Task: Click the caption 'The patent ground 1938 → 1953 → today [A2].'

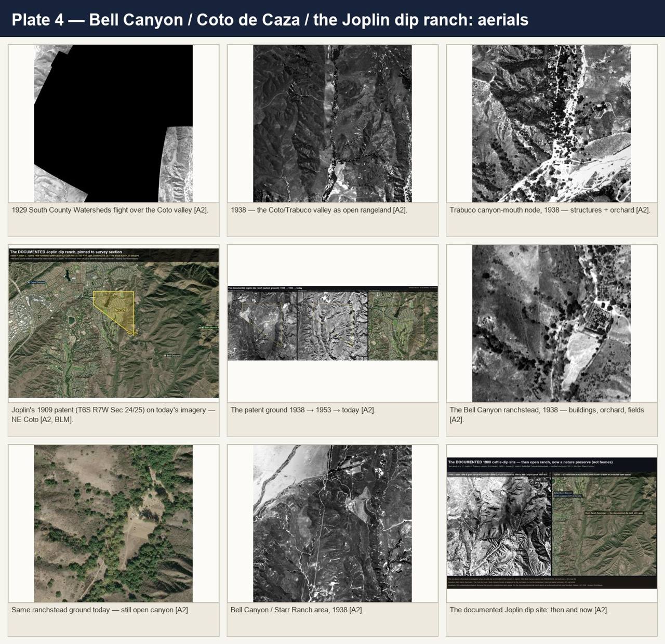Action: point(303,410)
